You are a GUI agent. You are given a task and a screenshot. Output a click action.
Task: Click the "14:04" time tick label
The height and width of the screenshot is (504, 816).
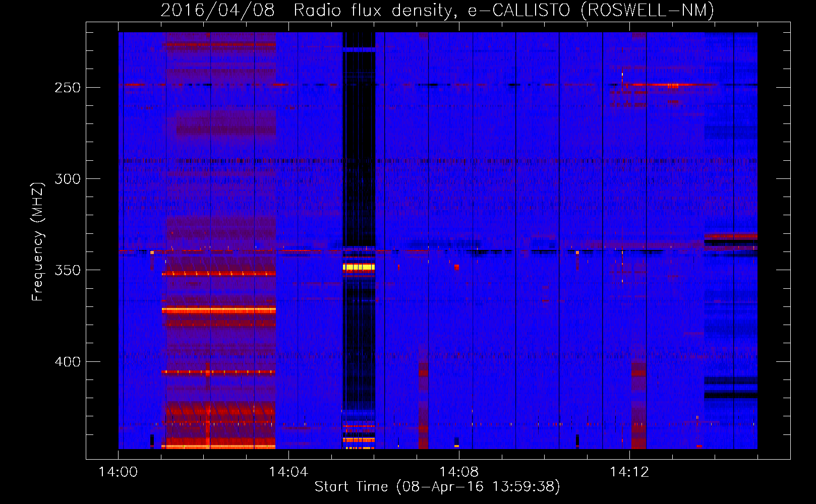click(288, 472)
